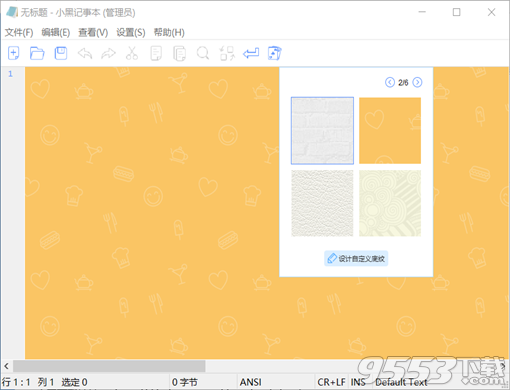
Task: Cut selection with scissors icon
Action: 132,53
